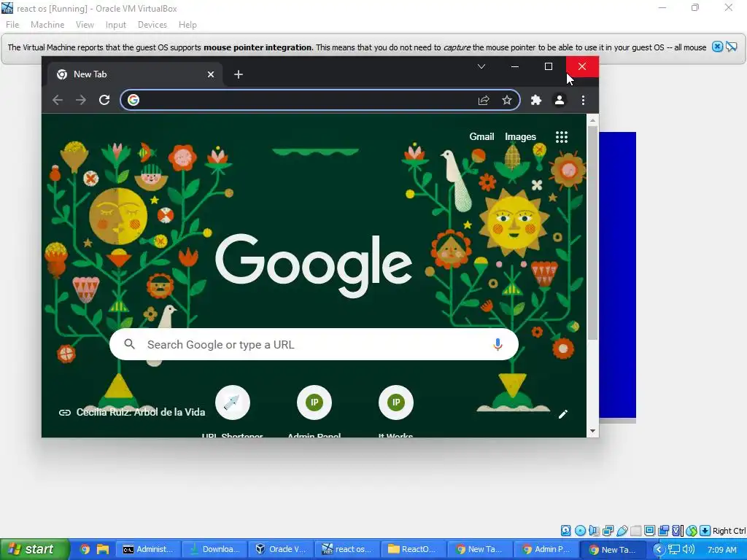Open the Chrome Extensions puzzle icon
Screen dimensions: 747x560
[x=536, y=100]
